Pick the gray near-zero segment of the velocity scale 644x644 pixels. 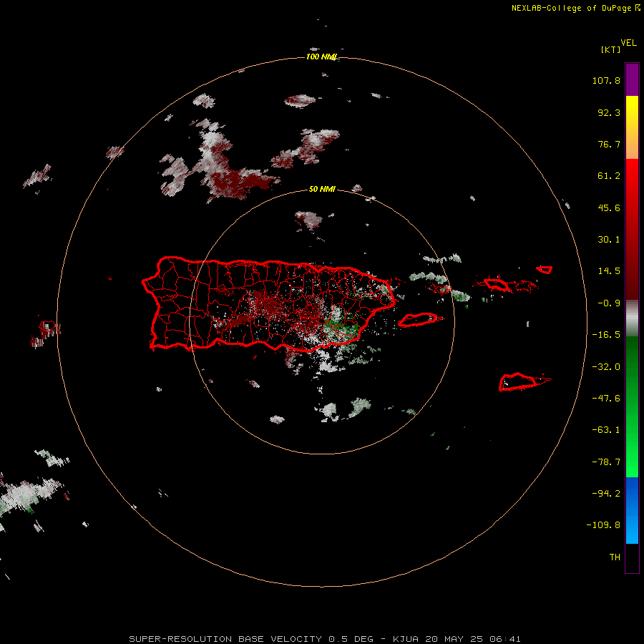(x=632, y=318)
